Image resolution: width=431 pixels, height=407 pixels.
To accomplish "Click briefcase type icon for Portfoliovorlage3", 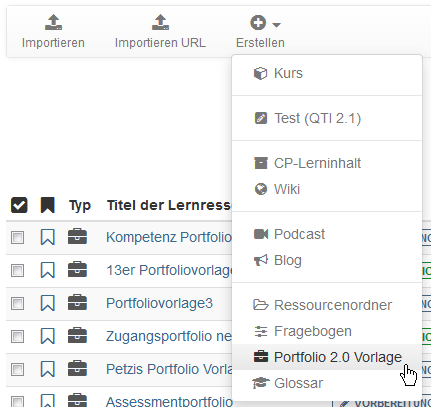I will (x=77, y=303).
